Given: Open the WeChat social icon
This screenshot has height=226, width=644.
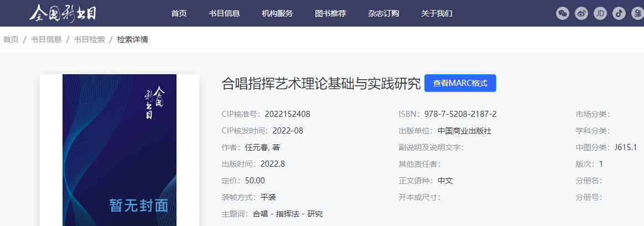Looking at the screenshot, I should [563, 13].
